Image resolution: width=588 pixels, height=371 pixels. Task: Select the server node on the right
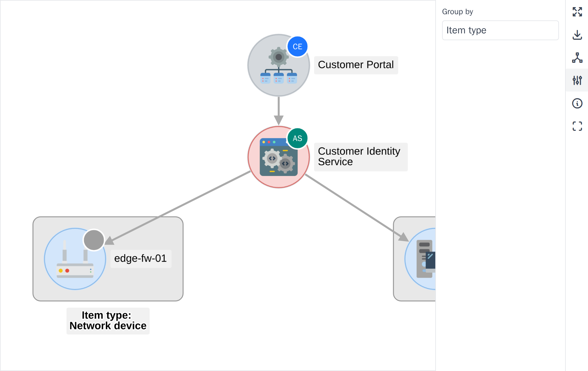[420, 259]
